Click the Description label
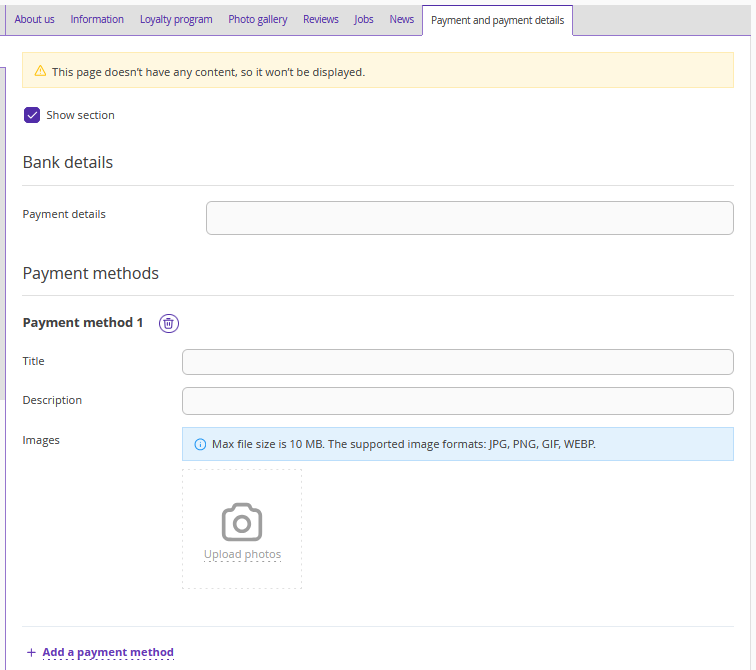This screenshot has height=670, width=756. click(x=52, y=400)
